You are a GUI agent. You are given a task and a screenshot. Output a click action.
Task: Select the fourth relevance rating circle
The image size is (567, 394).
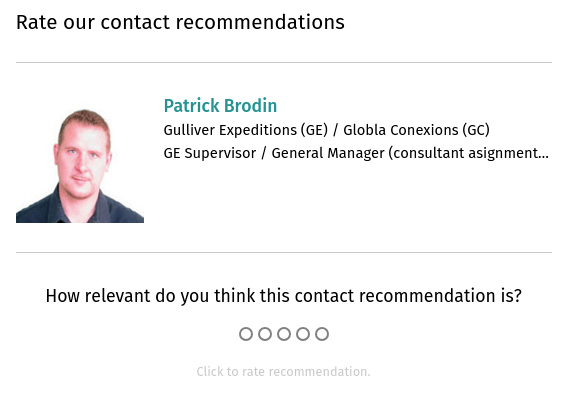pos(303,334)
